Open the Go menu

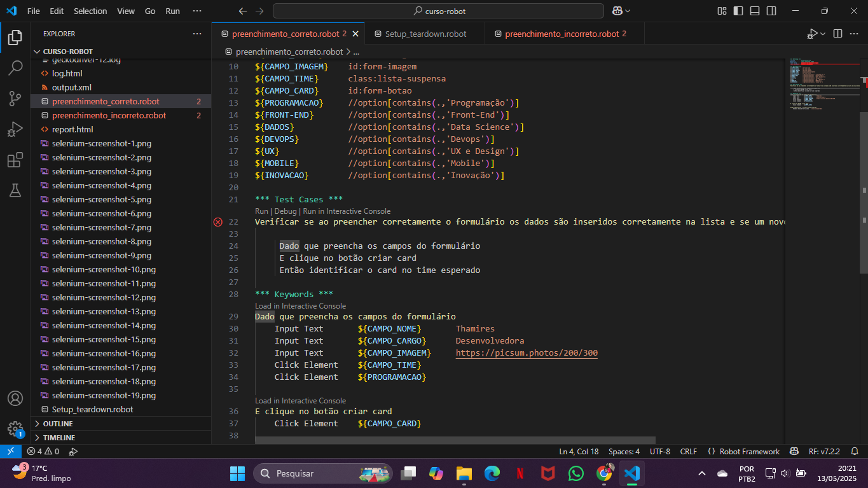pyautogui.click(x=150, y=11)
